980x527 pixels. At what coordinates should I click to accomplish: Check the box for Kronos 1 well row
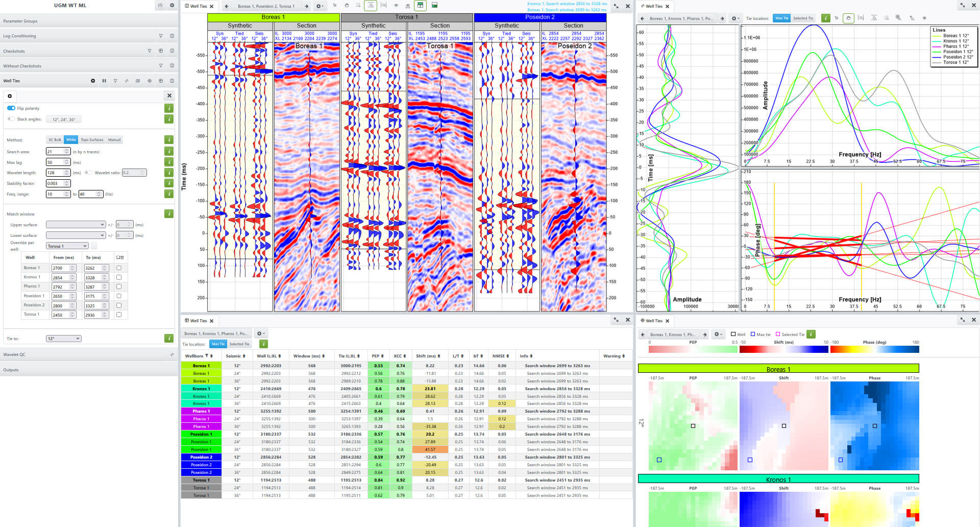119,277
